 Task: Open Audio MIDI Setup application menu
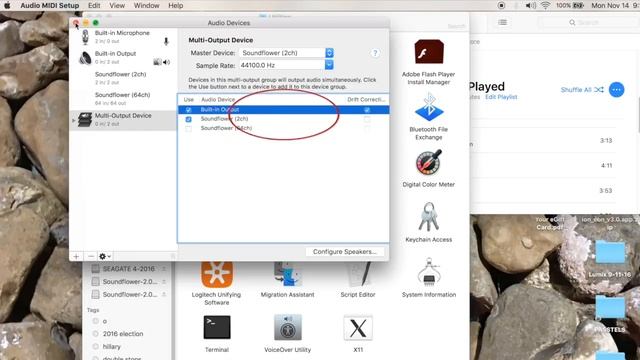(50, 6)
